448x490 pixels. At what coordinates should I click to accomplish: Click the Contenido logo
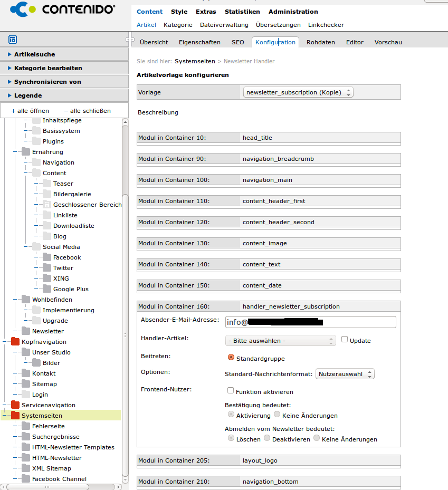click(x=62, y=9)
